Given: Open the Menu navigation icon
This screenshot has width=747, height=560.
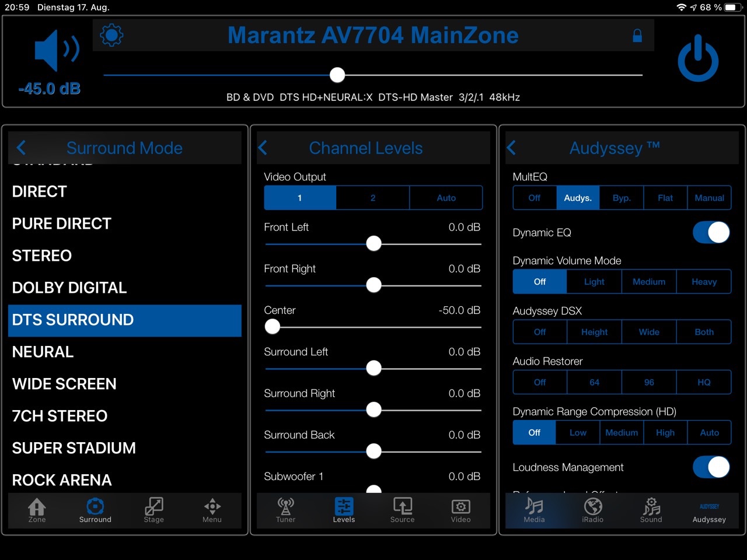Looking at the screenshot, I should (212, 510).
